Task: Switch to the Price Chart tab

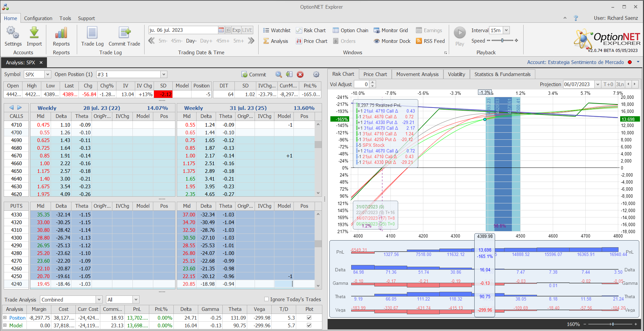Action: 375,74
